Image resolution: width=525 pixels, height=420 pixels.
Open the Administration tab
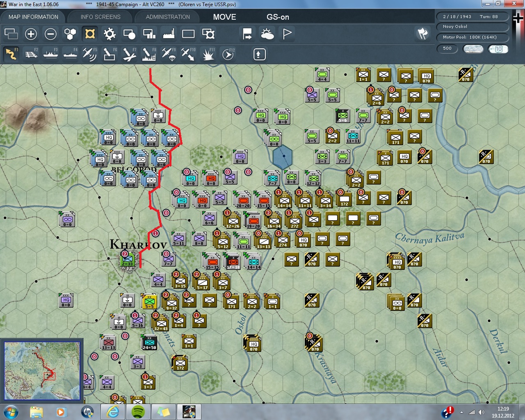click(168, 17)
